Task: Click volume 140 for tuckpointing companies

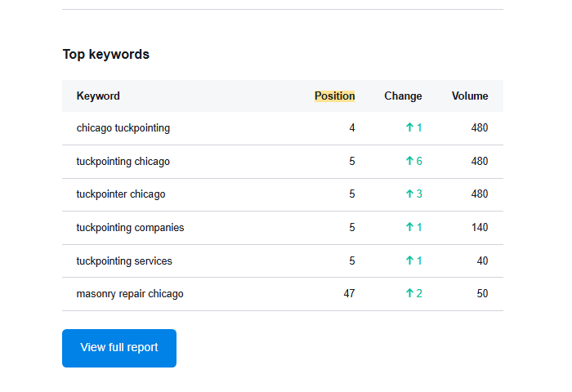Action: [x=480, y=228]
